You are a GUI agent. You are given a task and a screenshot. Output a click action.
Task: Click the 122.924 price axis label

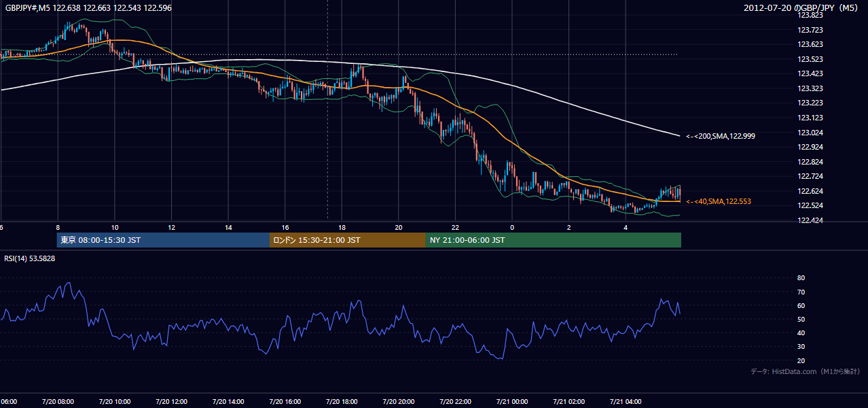810,147
